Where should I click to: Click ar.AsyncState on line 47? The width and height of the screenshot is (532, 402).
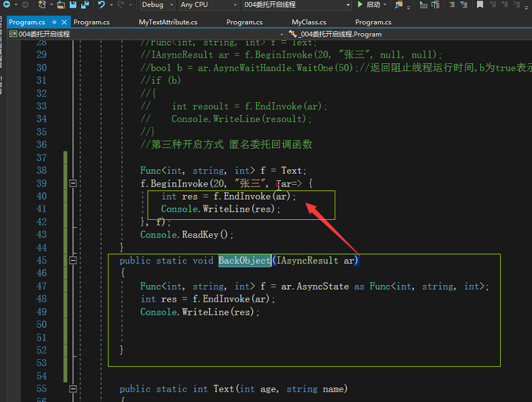tap(315, 286)
